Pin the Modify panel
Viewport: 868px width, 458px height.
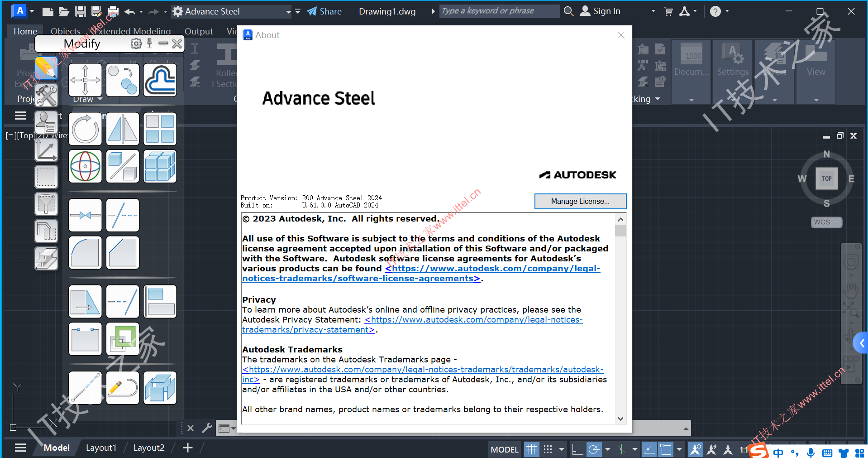149,43
